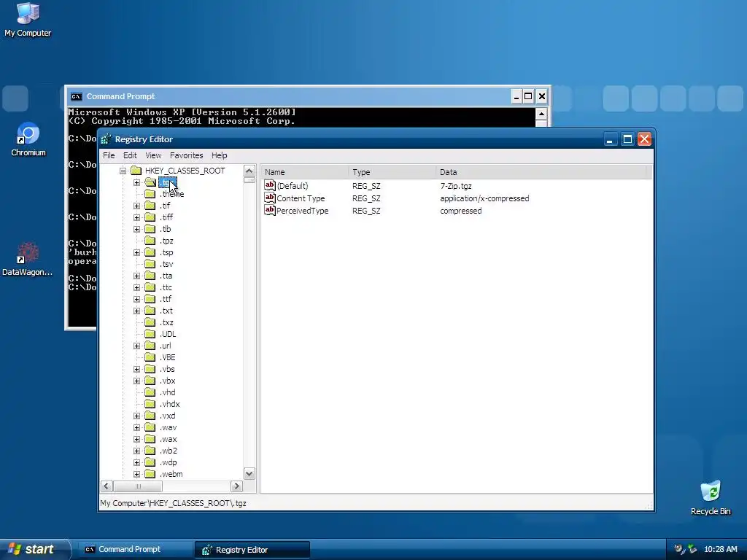Screen dimensions: 747x560
Task: Click the .webm key folder icon
Action: coord(150,474)
